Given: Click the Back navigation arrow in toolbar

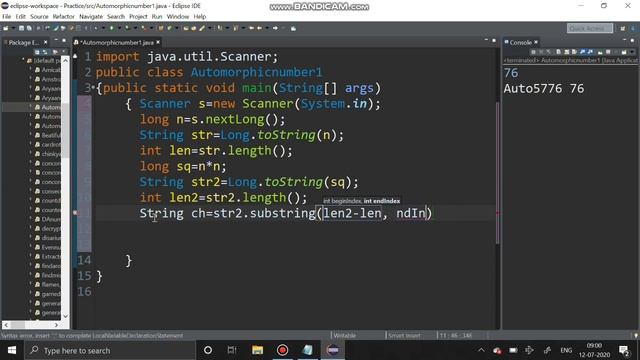Looking at the screenshot, I should [259, 28].
